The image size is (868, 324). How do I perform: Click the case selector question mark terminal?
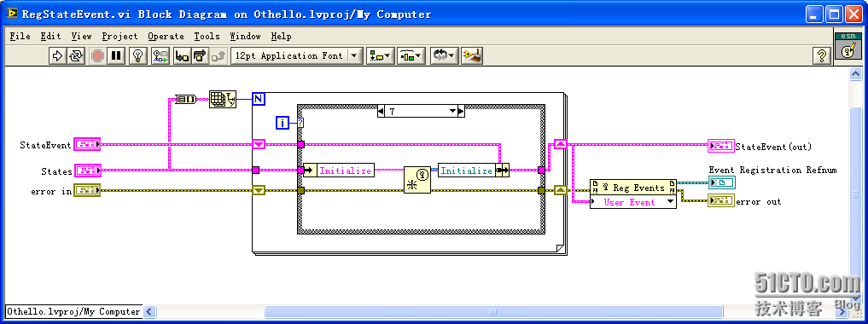pos(300,123)
